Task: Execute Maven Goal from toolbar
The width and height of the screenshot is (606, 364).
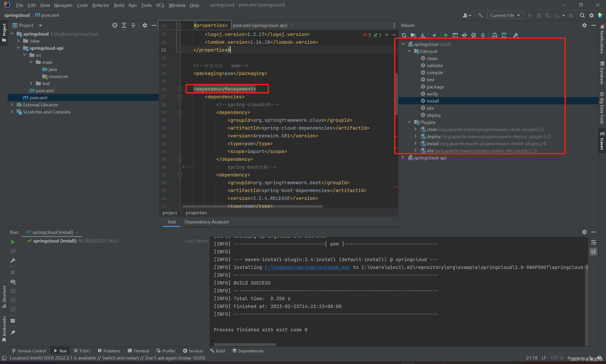Action: coord(455,35)
